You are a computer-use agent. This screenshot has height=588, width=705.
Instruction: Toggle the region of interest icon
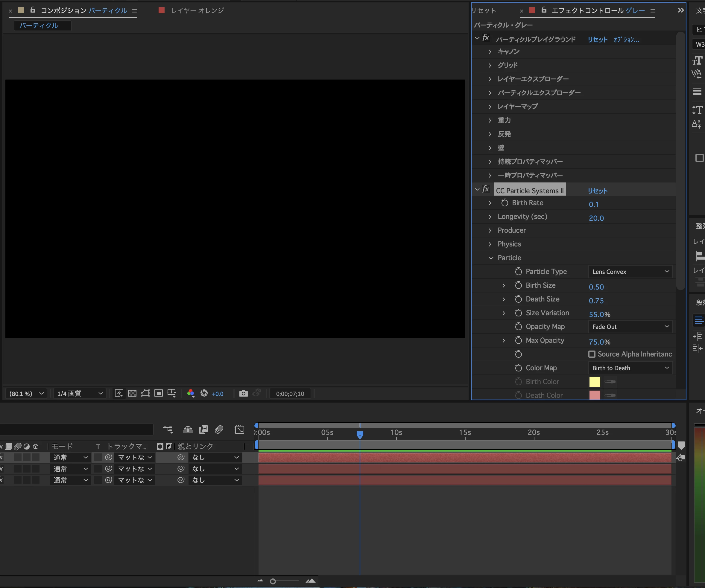(x=159, y=393)
